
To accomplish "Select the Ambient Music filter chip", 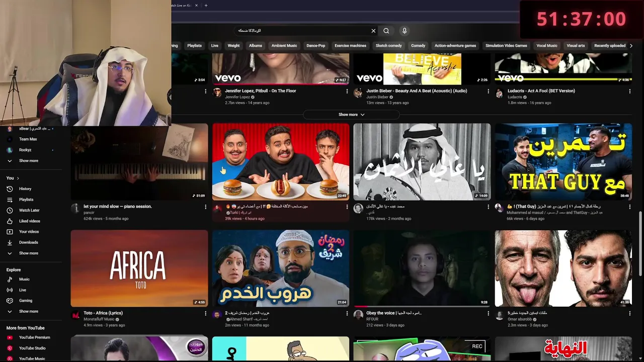I will tap(284, 46).
